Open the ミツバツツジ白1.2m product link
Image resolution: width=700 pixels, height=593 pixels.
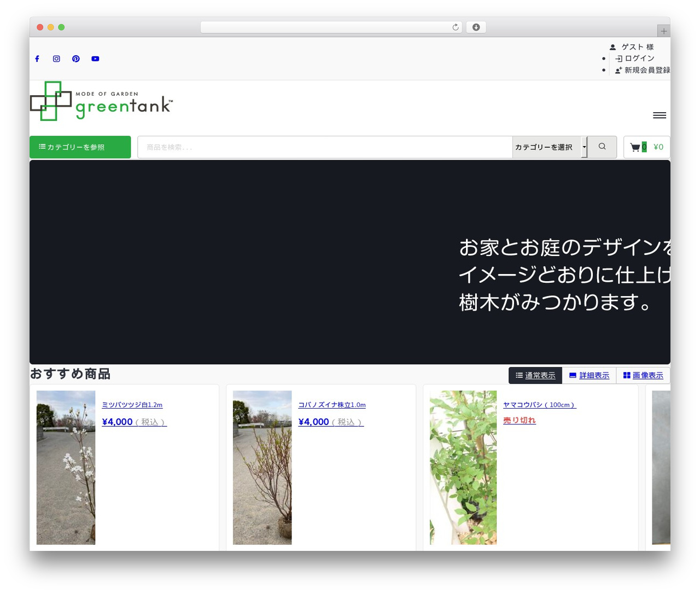click(132, 405)
